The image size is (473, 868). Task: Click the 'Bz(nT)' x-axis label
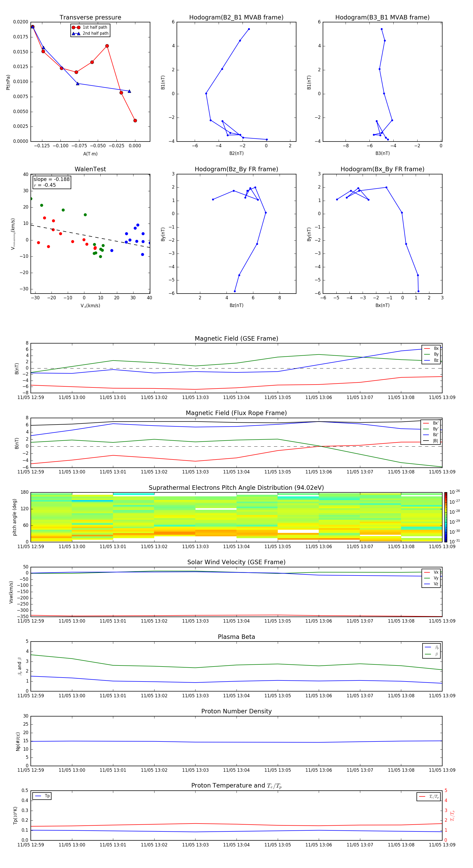pyautogui.click(x=236, y=305)
